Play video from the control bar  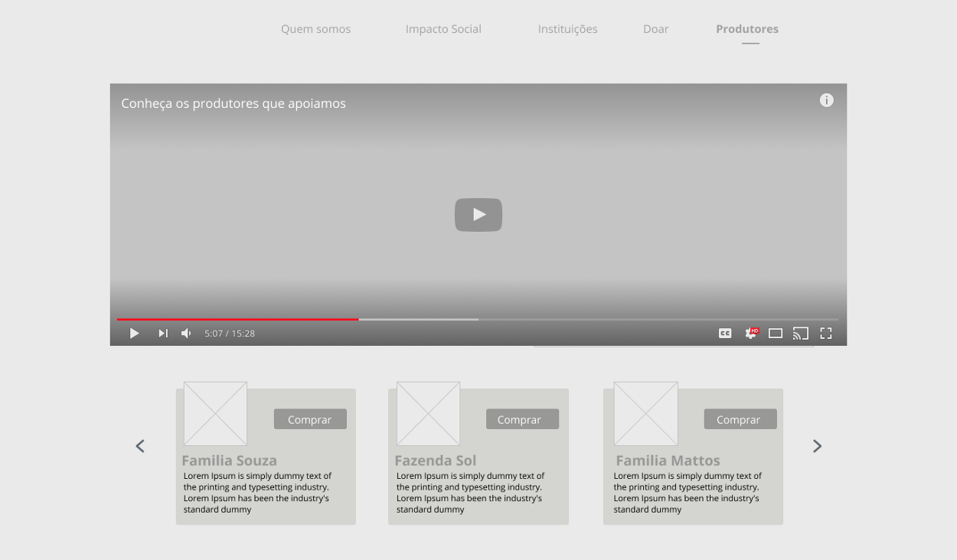(135, 334)
